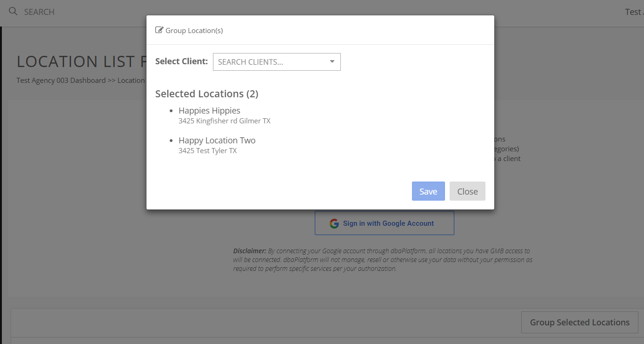Expand the Select Client dropdown arrow

(332, 62)
